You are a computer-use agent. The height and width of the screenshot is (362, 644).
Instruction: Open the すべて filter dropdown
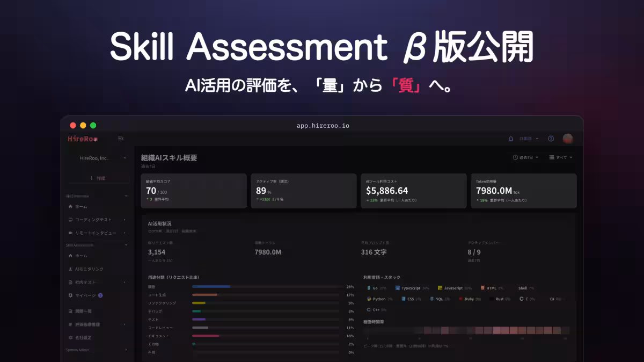[x=561, y=157]
